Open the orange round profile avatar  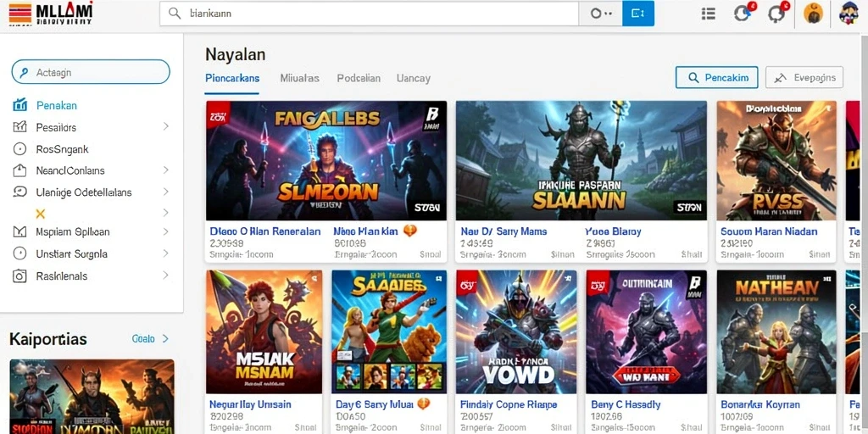click(813, 14)
